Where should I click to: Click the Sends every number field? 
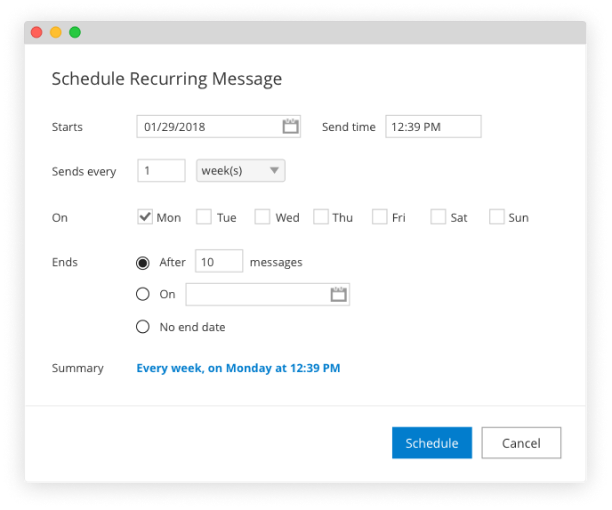161,171
